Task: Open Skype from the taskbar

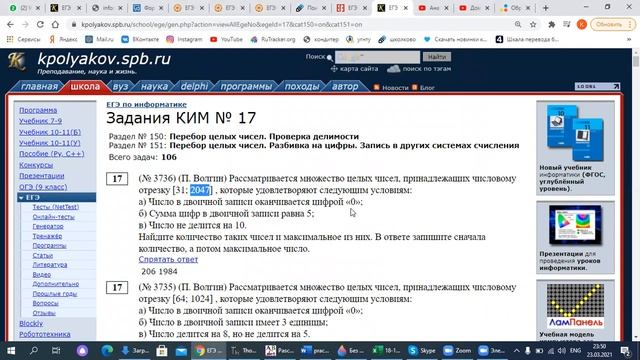Action: coord(422,351)
